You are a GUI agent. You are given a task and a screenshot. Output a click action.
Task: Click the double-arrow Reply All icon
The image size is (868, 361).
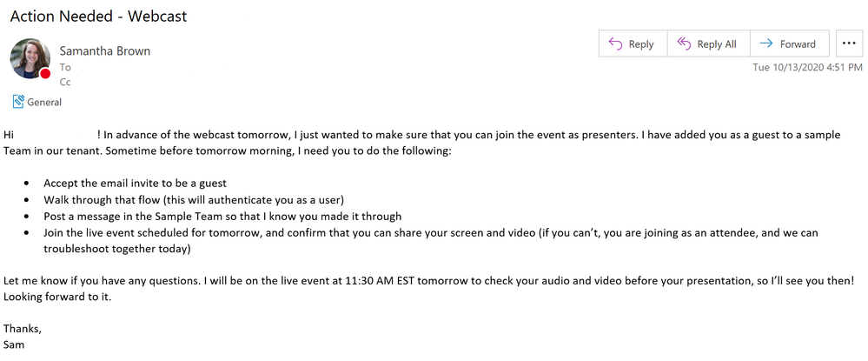(684, 43)
